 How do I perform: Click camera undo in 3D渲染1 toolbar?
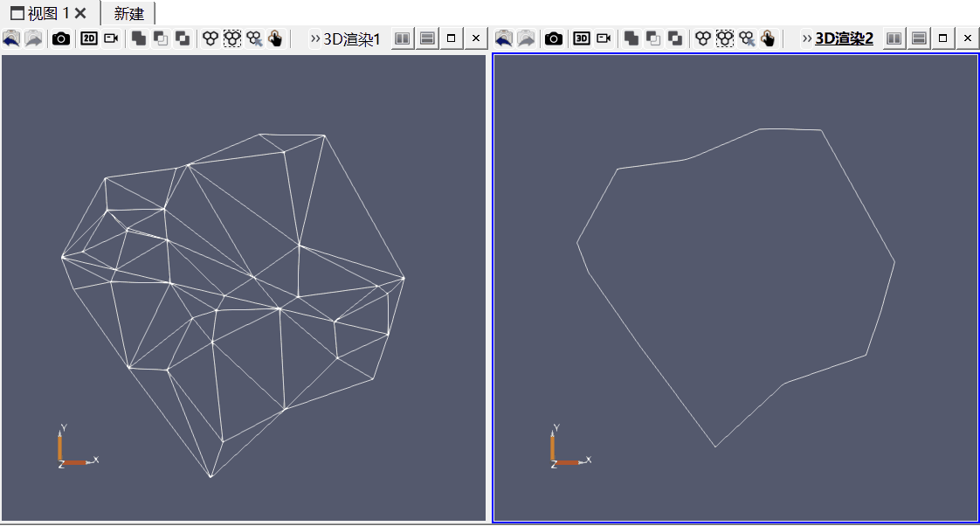pyautogui.click(x=11, y=38)
